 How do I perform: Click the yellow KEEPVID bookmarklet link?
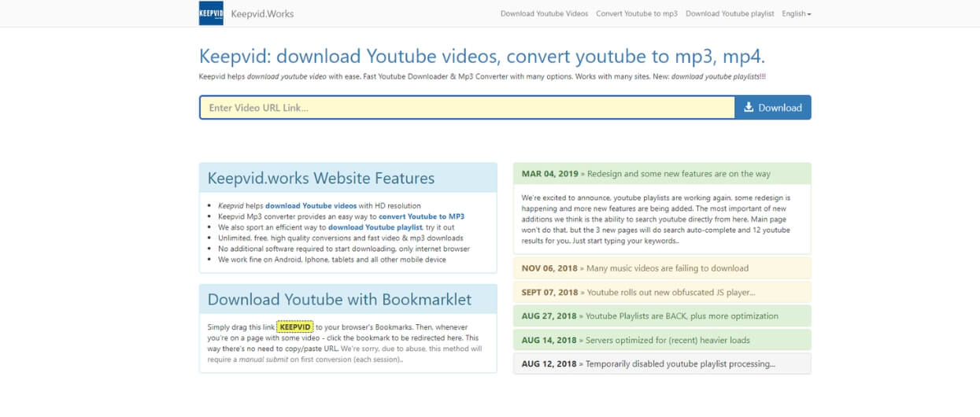pos(295,327)
